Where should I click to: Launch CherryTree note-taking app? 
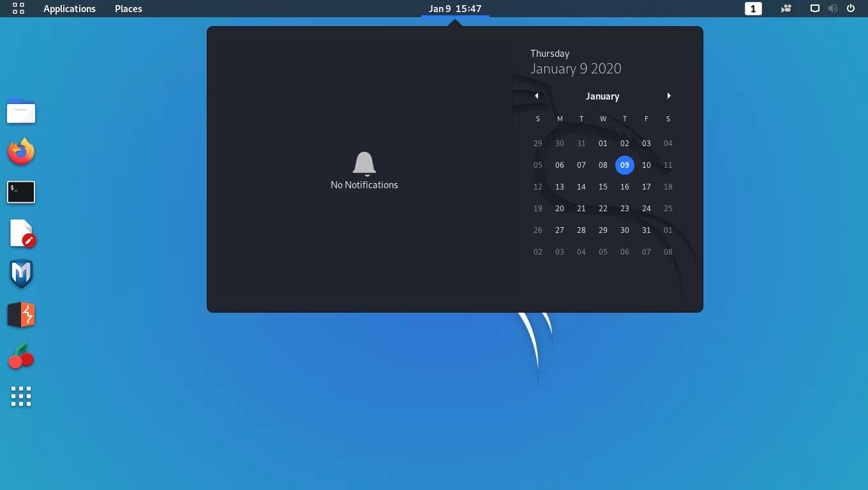21,355
